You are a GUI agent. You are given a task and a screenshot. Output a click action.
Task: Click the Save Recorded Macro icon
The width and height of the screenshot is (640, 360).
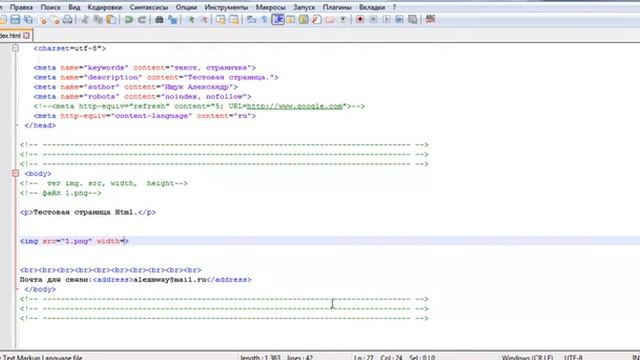pos(413,19)
